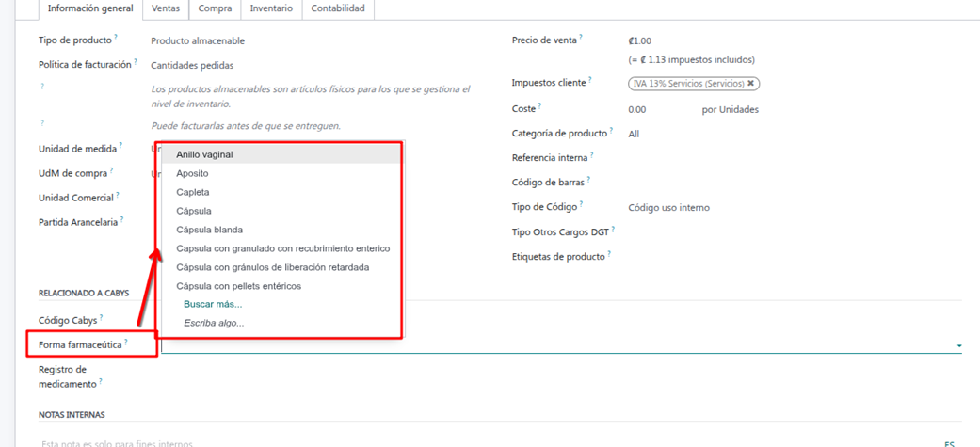Pick Capsula con granulado con recubrimiento enterico
The width and height of the screenshot is (980, 447).
[x=282, y=248]
